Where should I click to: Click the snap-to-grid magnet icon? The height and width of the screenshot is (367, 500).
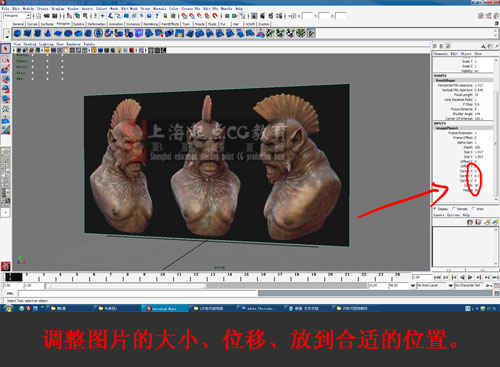[x=184, y=16]
